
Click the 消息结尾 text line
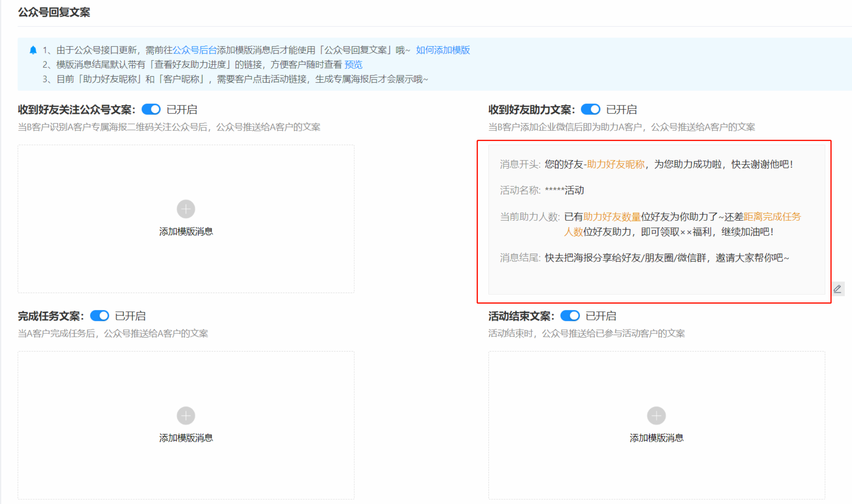[667, 258]
